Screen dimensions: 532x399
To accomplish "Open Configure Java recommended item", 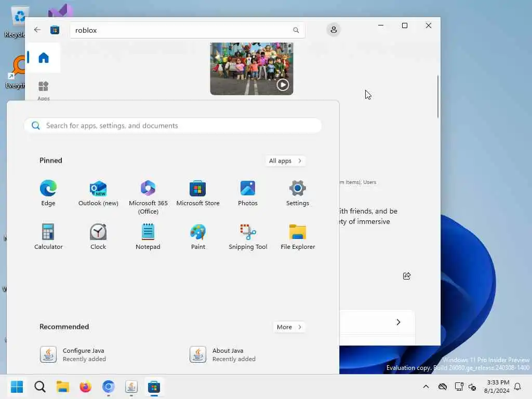I will click(73, 354).
